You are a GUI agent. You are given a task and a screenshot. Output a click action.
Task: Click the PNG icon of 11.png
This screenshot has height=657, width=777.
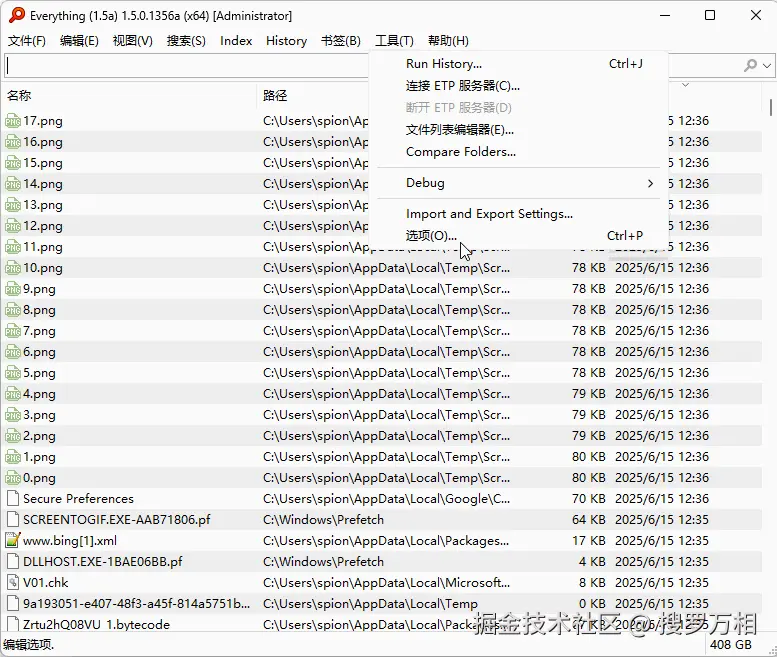coord(13,247)
